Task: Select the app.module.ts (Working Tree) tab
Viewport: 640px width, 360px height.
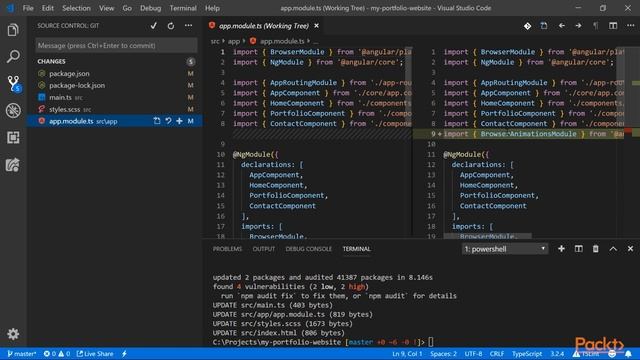Action: click(264, 26)
